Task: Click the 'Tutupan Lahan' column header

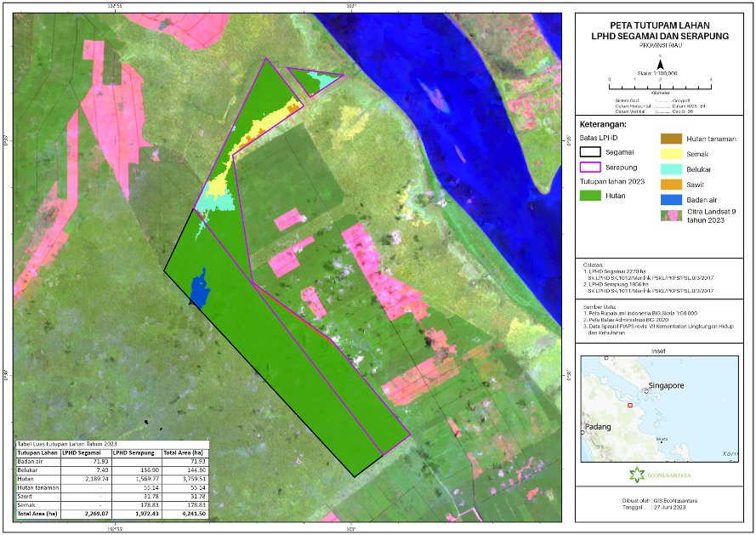Action: (37, 453)
